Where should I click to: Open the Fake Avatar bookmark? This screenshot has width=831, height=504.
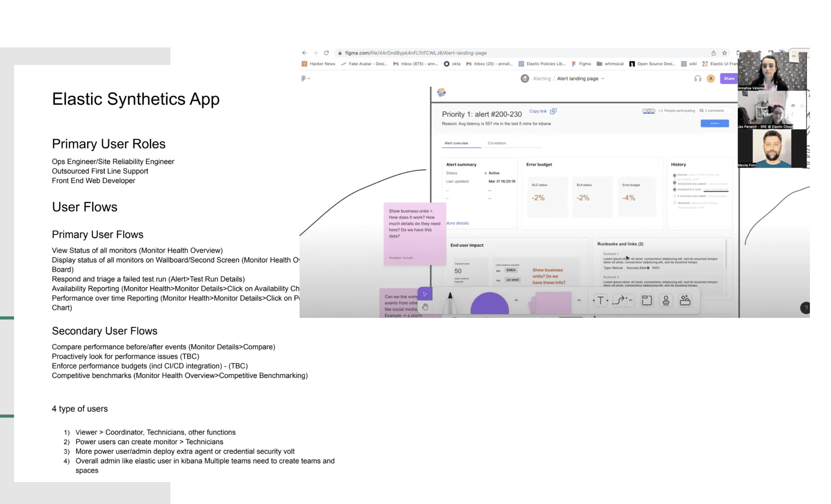[x=364, y=64]
